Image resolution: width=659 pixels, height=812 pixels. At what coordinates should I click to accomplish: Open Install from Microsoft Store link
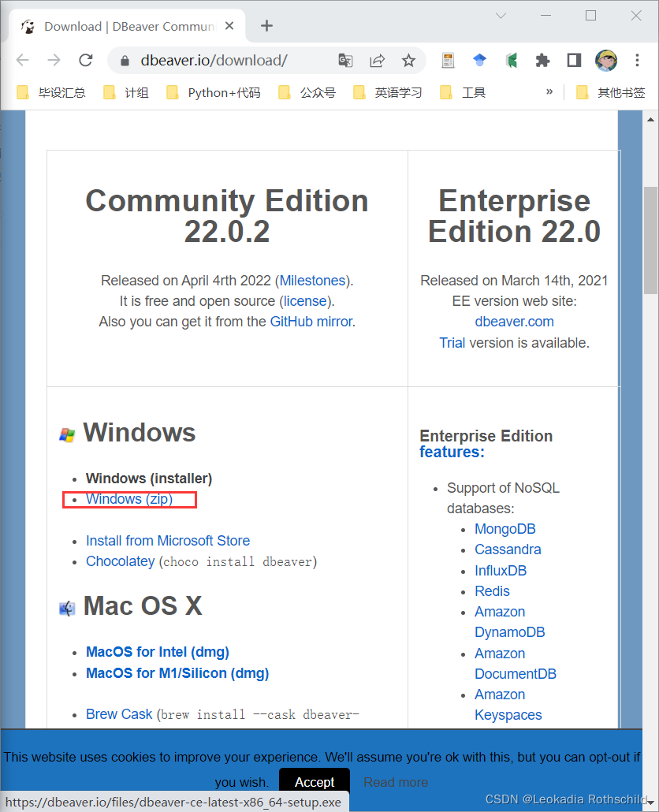pyautogui.click(x=168, y=541)
